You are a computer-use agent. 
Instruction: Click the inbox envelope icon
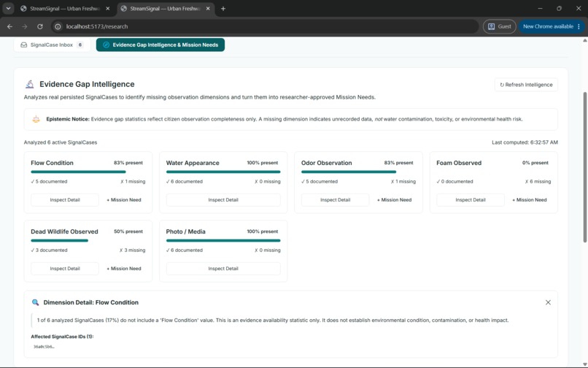pos(23,45)
